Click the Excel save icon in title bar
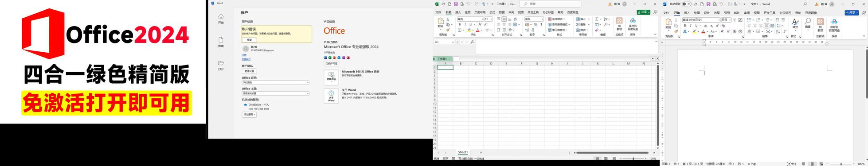The width and height of the screenshot is (868, 166). pyautogui.click(x=456, y=4)
